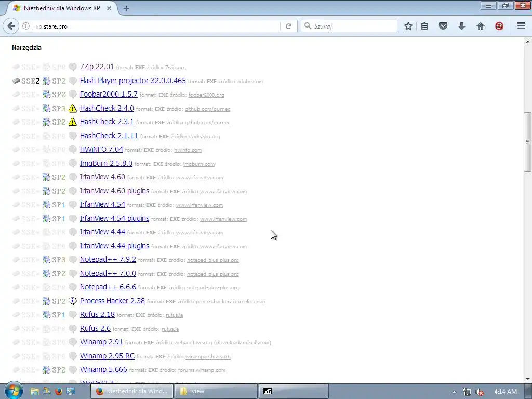Open the downloads arrow icon
The image size is (532, 399).
[462, 26]
